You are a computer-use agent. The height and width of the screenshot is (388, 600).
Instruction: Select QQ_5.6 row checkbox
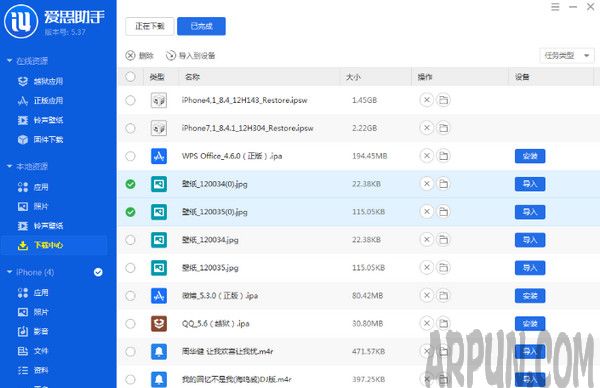pos(130,323)
